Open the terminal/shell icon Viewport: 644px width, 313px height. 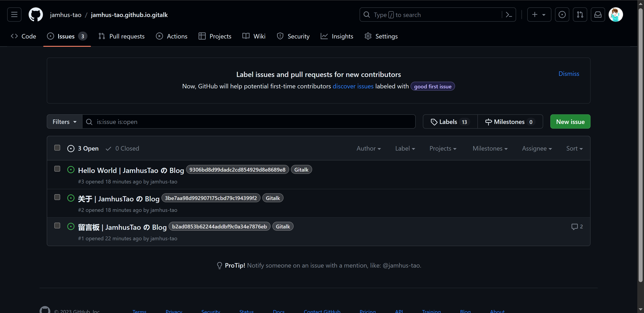click(511, 14)
